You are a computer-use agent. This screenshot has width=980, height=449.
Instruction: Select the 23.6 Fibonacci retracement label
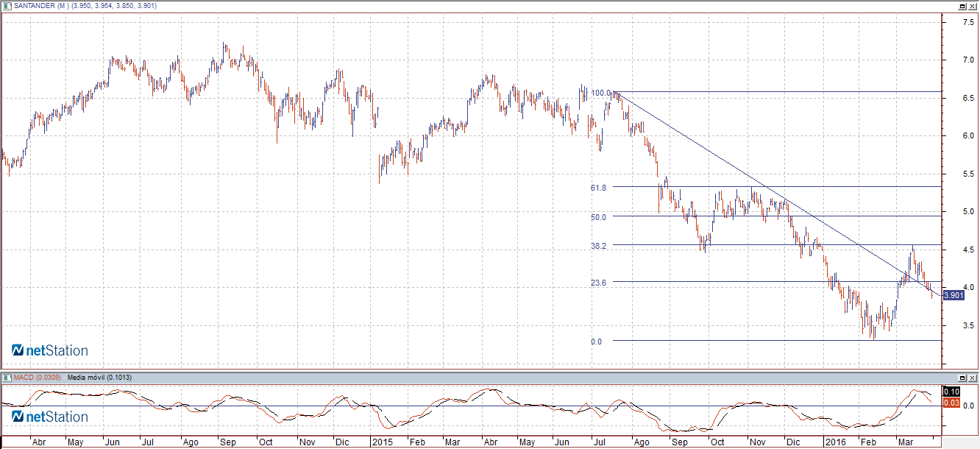click(598, 283)
